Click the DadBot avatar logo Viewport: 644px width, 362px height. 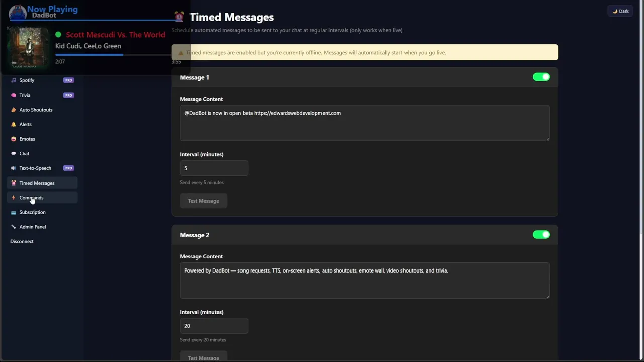[18, 12]
